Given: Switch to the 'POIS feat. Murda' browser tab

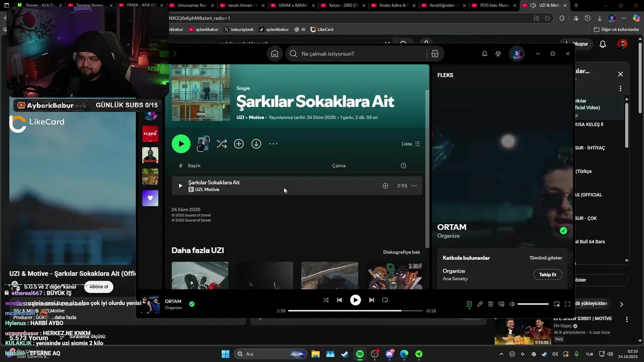Looking at the screenshot, I should [494, 6].
